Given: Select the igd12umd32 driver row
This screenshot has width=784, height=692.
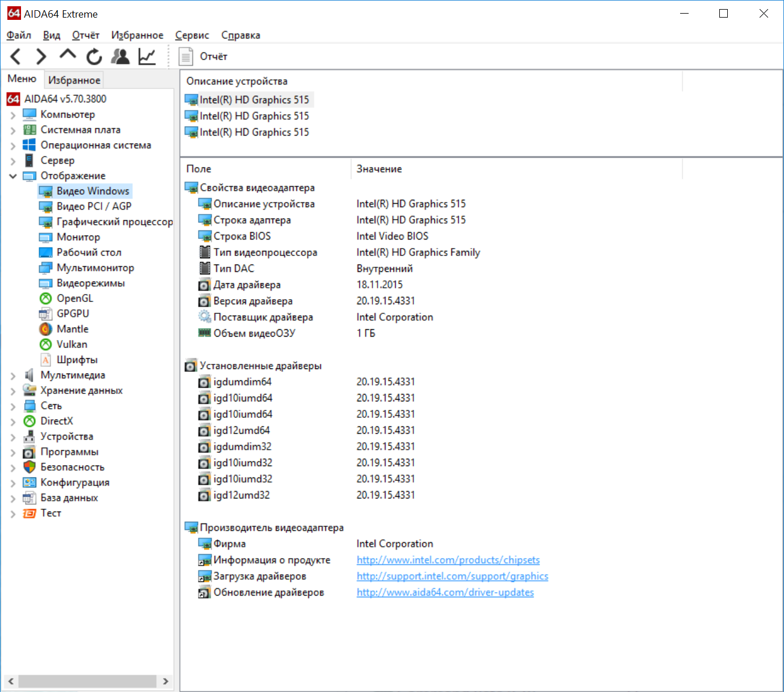Looking at the screenshot, I should coord(307,496).
